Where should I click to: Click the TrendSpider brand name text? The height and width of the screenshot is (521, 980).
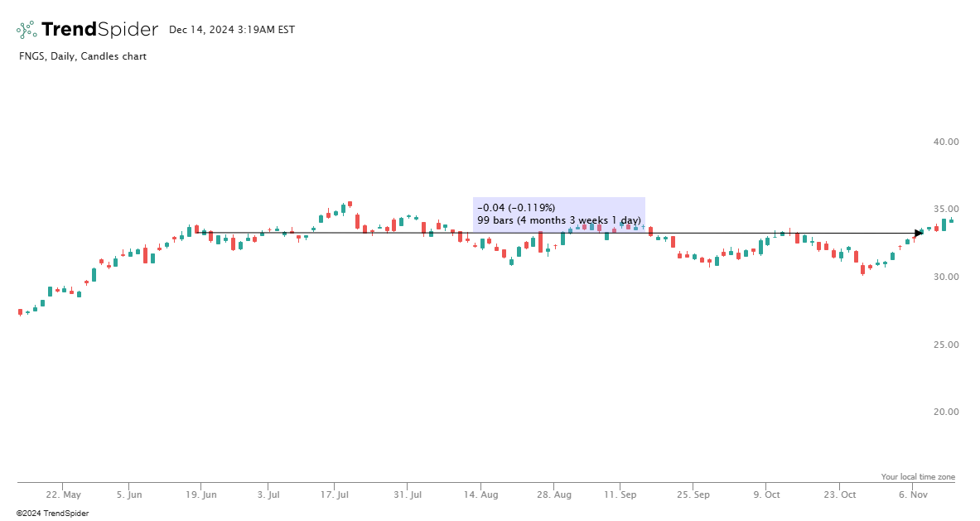pos(99,30)
